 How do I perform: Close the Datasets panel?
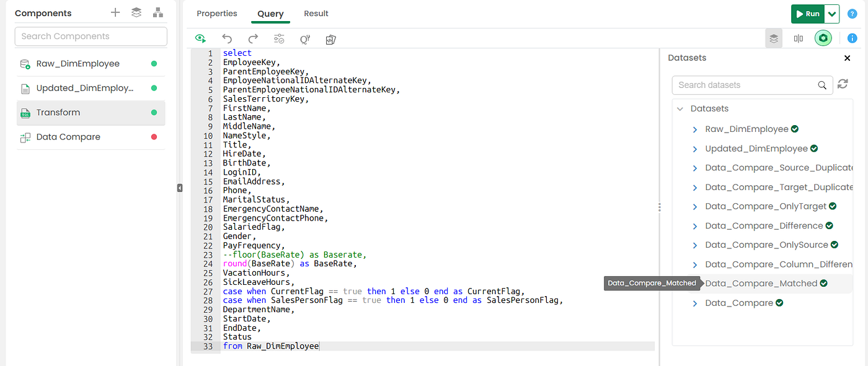click(x=848, y=58)
